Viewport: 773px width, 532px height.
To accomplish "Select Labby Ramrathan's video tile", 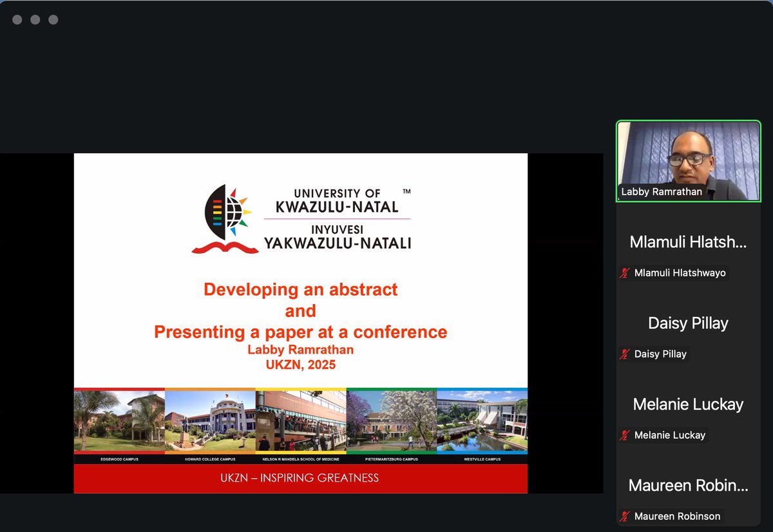I will pyautogui.click(x=689, y=161).
